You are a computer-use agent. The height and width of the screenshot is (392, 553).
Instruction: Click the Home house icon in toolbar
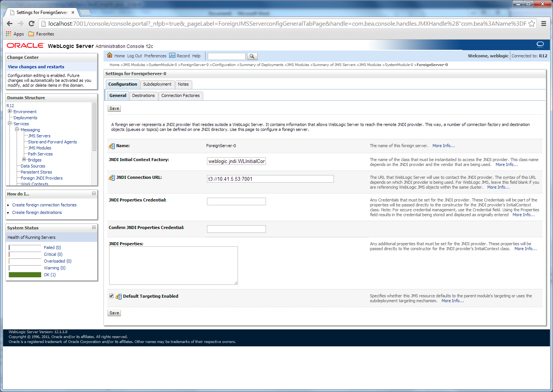pos(110,55)
